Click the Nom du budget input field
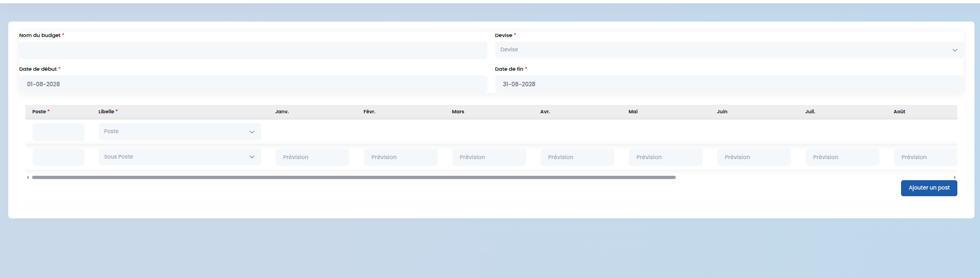 coord(253,50)
